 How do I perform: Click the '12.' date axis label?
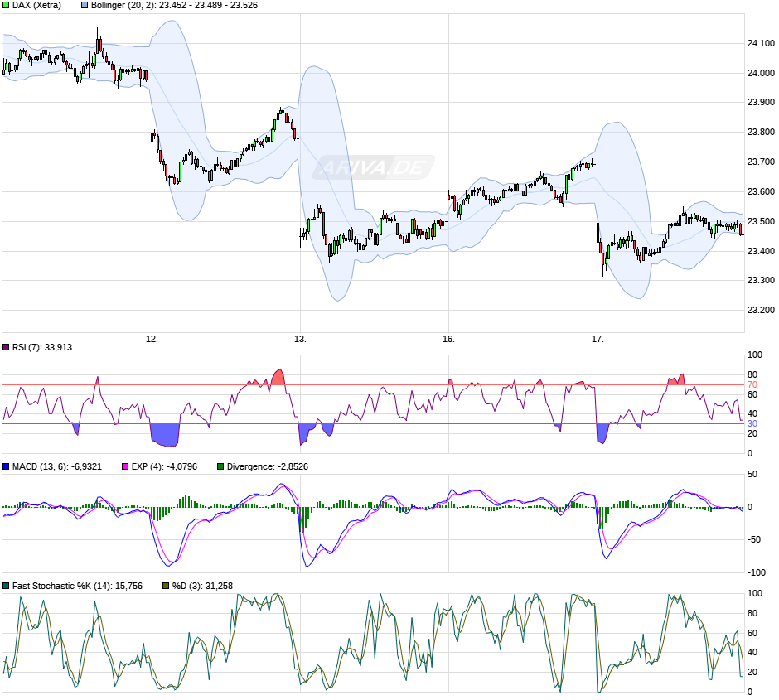pos(152,339)
